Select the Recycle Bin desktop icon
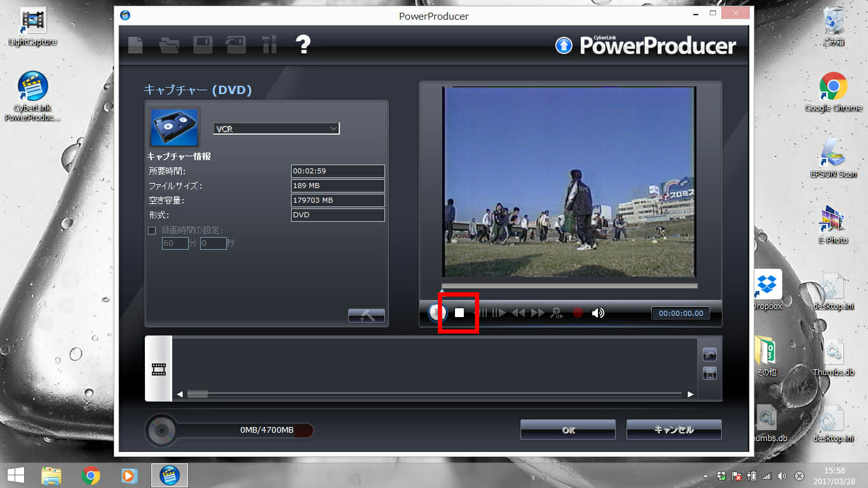Image resolution: width=868 pixels, height=488 pixels. [833, 27]
